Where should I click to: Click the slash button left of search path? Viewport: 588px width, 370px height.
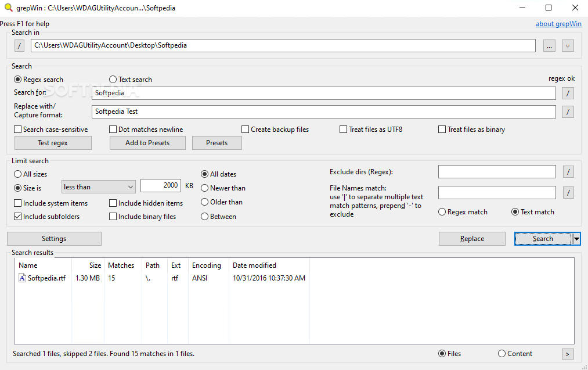click(19, 46)
